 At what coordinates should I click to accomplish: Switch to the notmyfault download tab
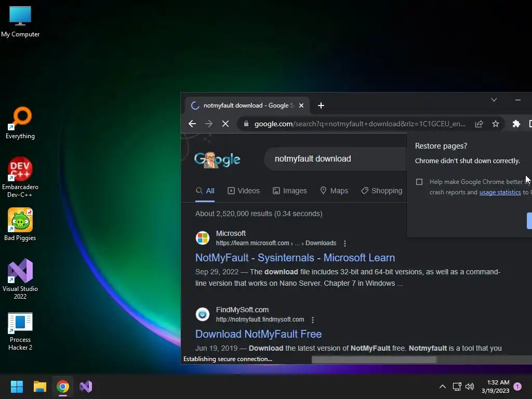[x=247, y=105]
